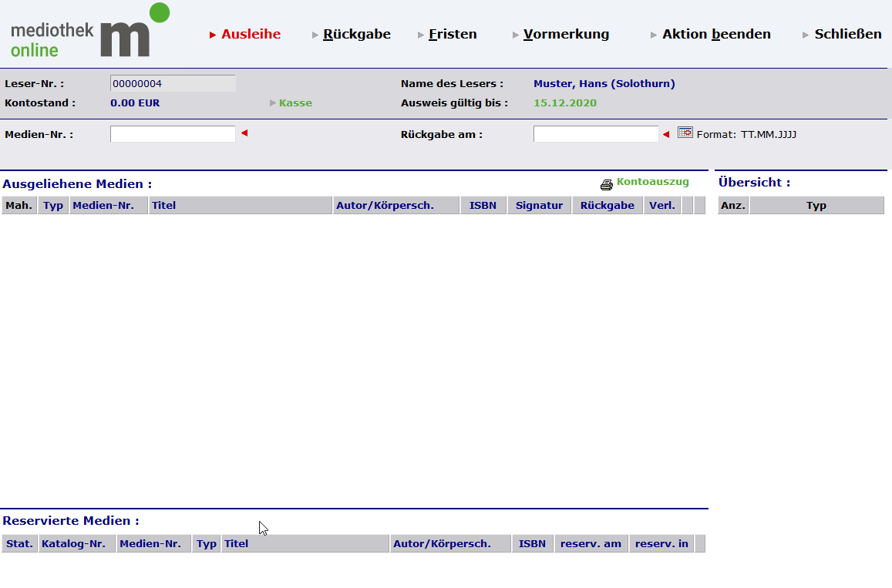
Task: Click the Rückgabe column header in table
Action: pyautogui.click(x=607, y=206)
